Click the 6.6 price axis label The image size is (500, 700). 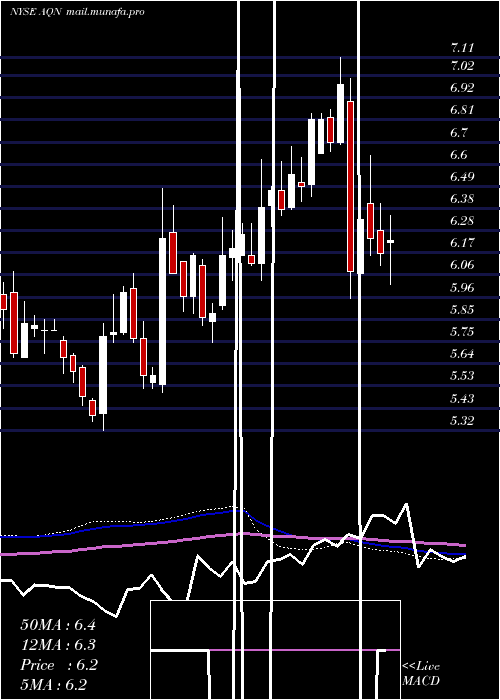tap(459, 154)
